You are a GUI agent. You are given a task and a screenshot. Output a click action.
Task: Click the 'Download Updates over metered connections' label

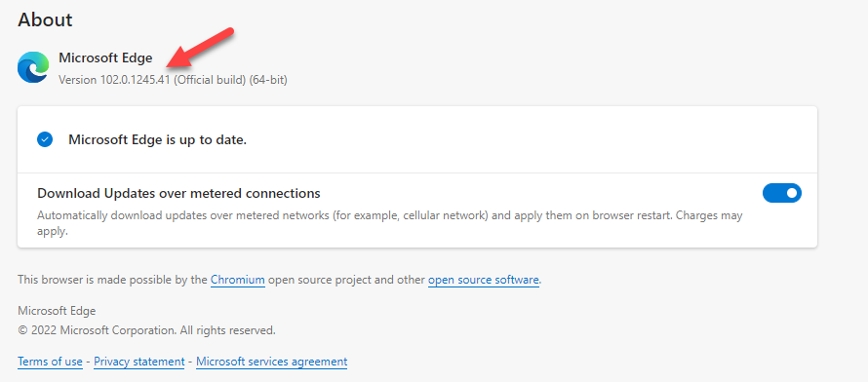click(x=178, y=194)
